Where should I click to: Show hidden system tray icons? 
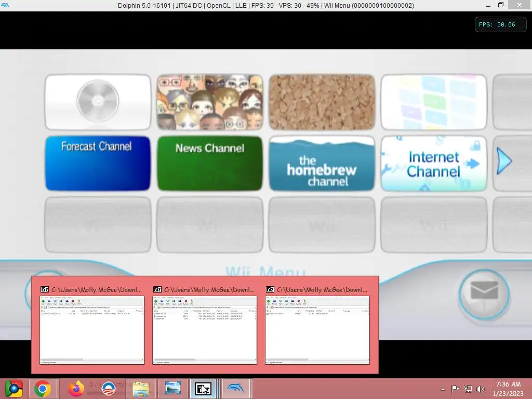tap(443, 389)
